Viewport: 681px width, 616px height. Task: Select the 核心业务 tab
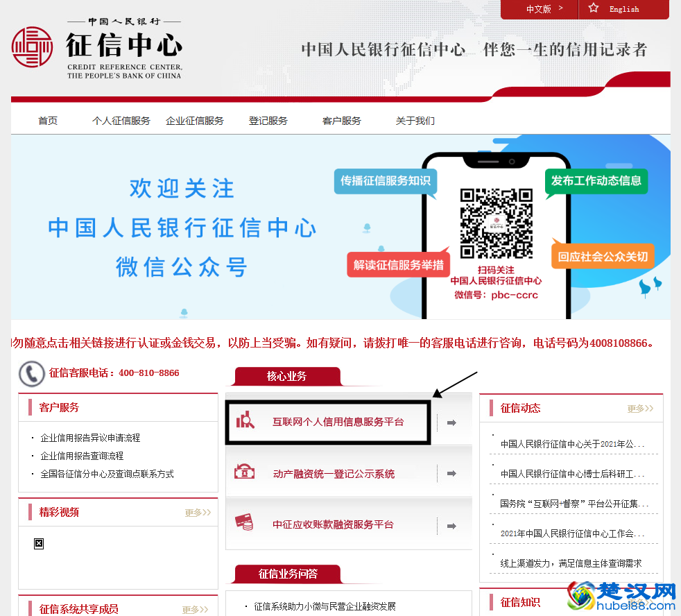286,376
